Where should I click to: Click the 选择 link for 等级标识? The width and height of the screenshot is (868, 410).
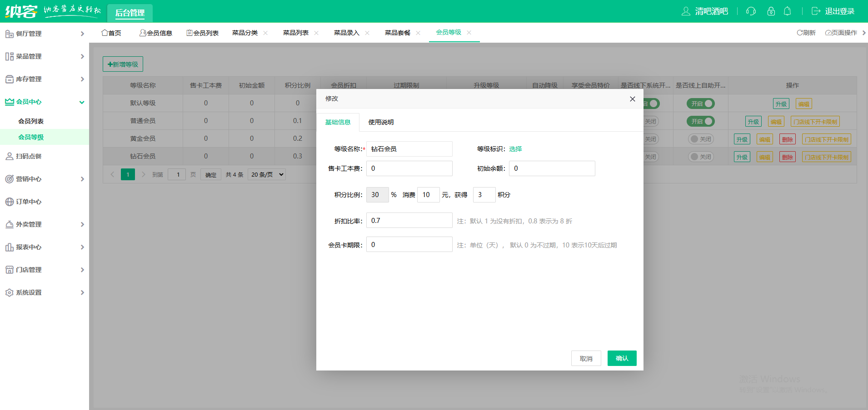click(x=515, y=149)
